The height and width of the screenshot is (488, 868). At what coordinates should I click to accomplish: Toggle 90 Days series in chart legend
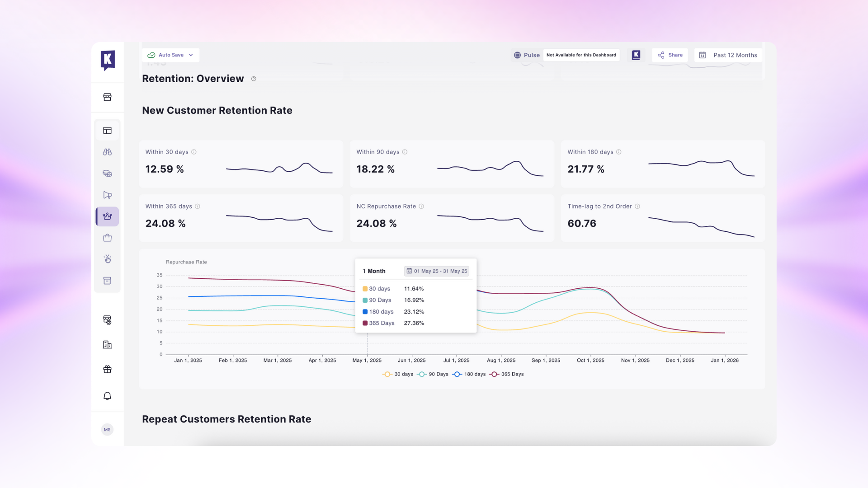[433, 374]
